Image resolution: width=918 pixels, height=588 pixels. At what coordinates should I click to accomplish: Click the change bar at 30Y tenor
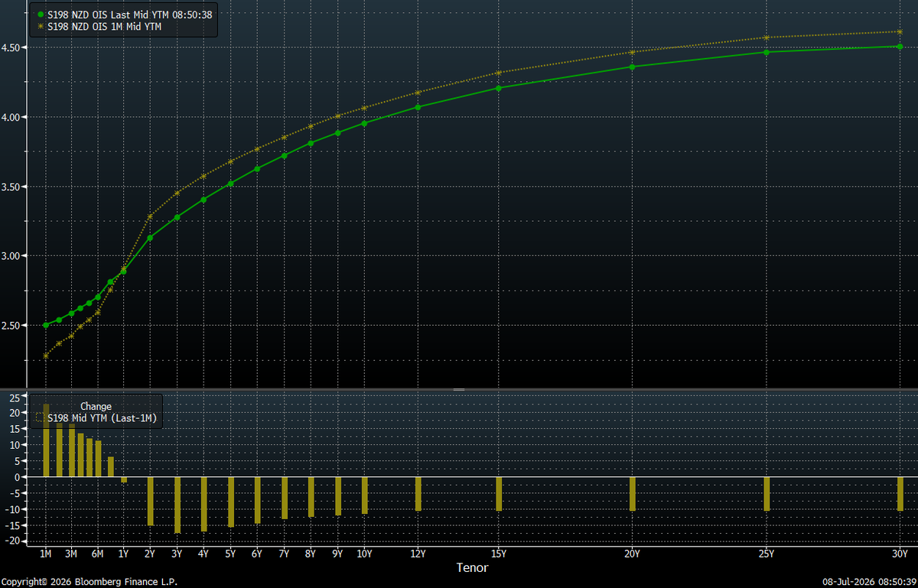pyautogui.click(x=900, y=494)
